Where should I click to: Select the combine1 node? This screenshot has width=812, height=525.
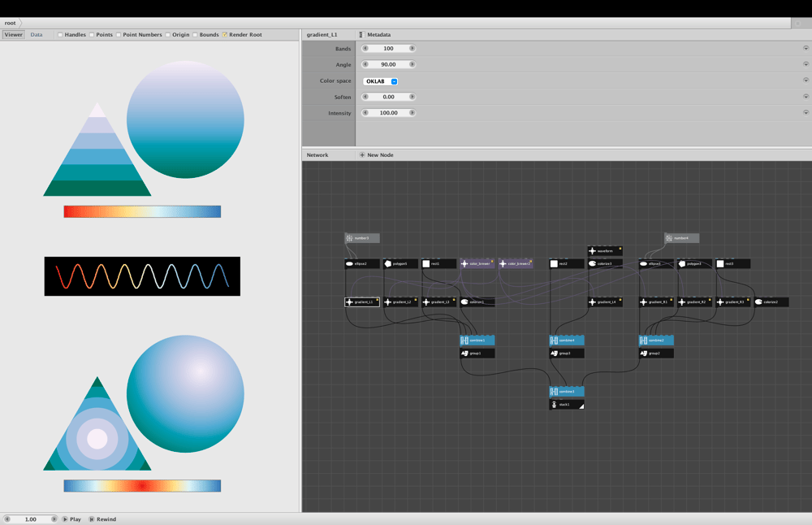(477, 341)
